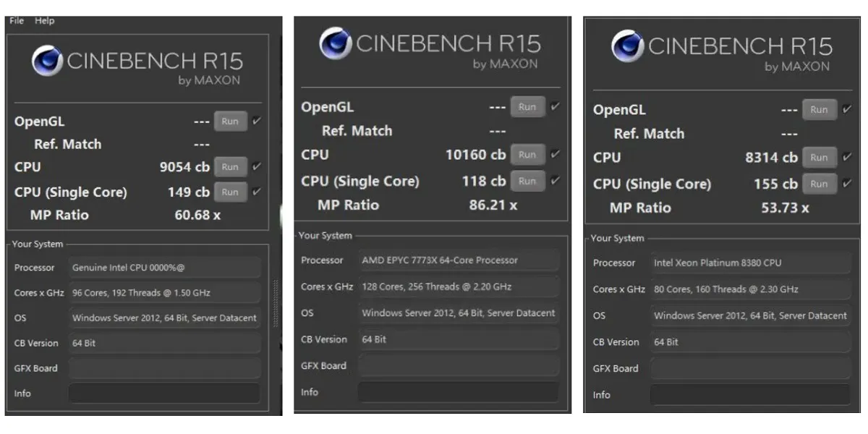Click Info field in left window
Screen dimensions: 868x434
click(x=165, y=393)
